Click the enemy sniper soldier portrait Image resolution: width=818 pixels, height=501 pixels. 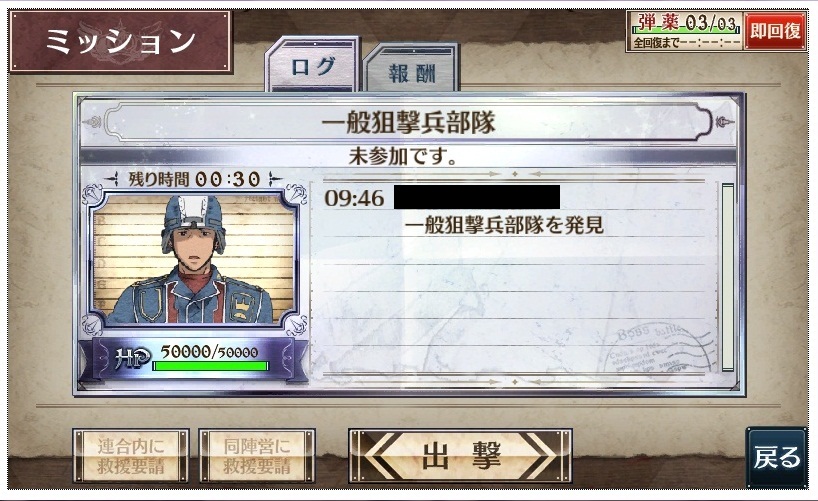[193, 258]
